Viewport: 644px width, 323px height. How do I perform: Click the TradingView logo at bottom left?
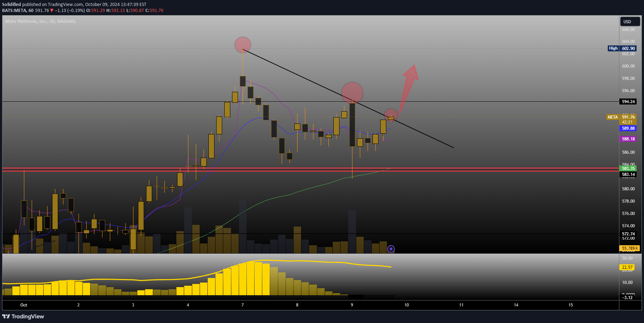(x=23, y=316)
